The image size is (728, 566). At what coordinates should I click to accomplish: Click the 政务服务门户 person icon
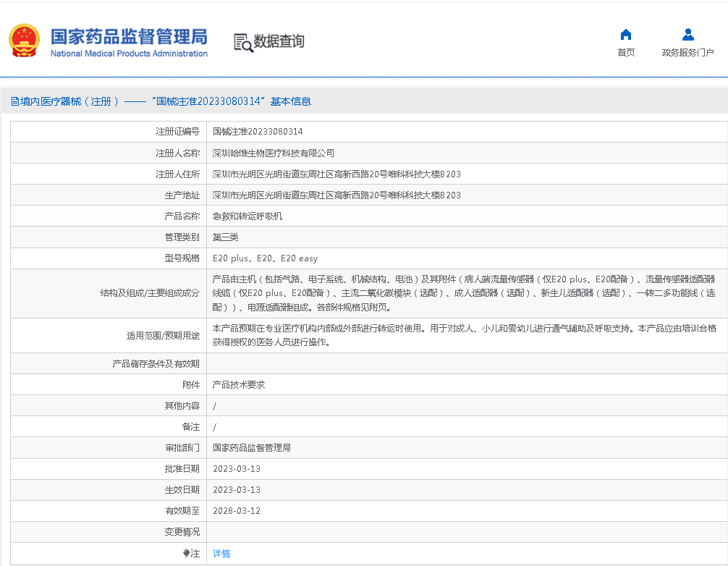pos(687,35)
